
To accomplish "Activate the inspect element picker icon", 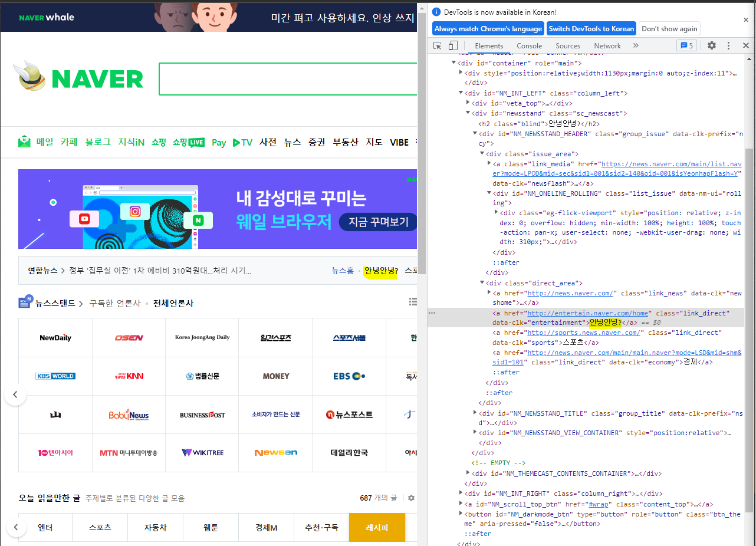I will pos(438,45).
